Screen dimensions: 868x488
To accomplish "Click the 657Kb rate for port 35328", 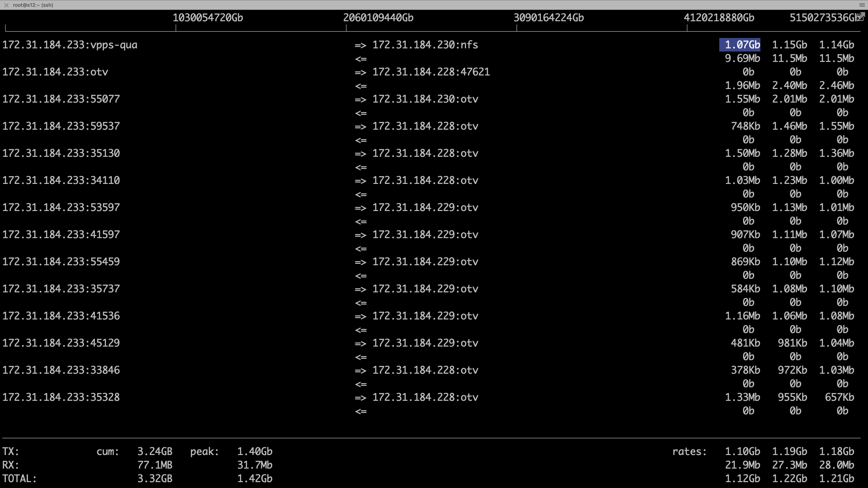I will pos(840,397).
